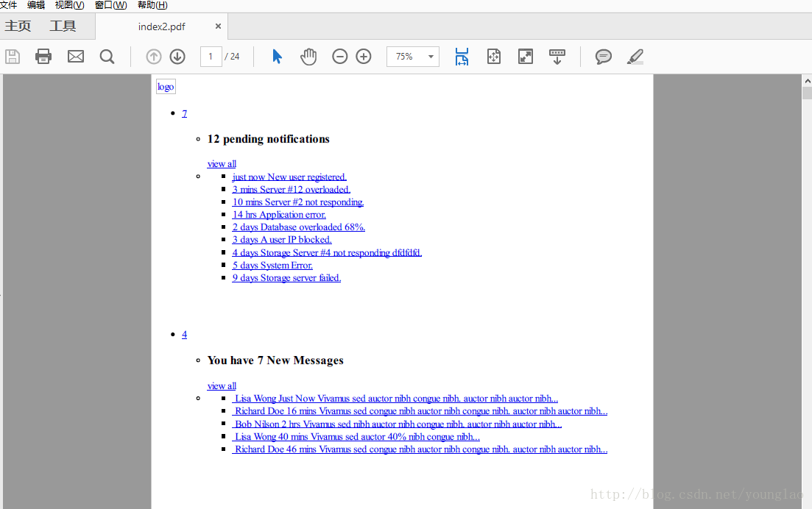Close the index2.pdf tab
This screenshot has height=509, width=812.
(218, 26)
